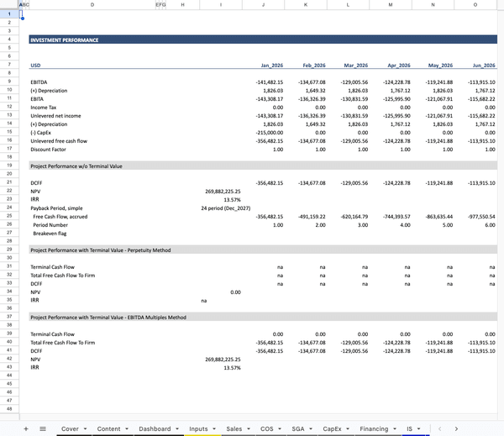Click the Discount Factor row label

coord(48,150)
